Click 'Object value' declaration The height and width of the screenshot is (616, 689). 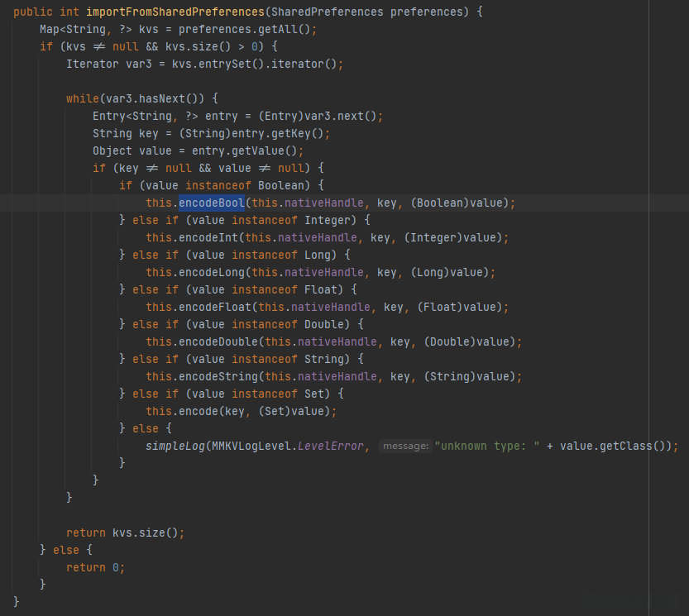click(132, 151)
